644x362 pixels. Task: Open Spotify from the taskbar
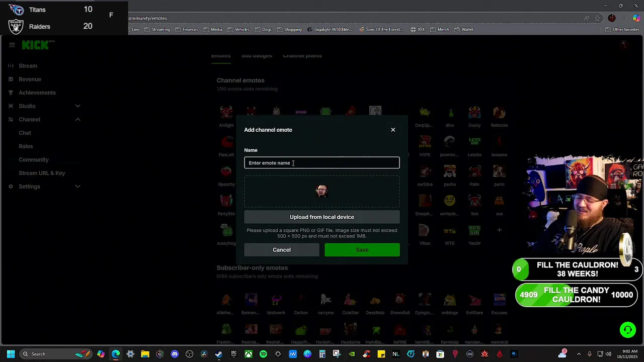click(x=263, y=354)
